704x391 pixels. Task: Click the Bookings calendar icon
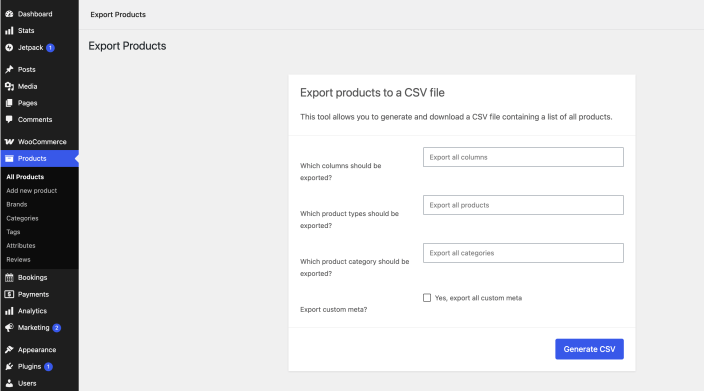[9, 277]
